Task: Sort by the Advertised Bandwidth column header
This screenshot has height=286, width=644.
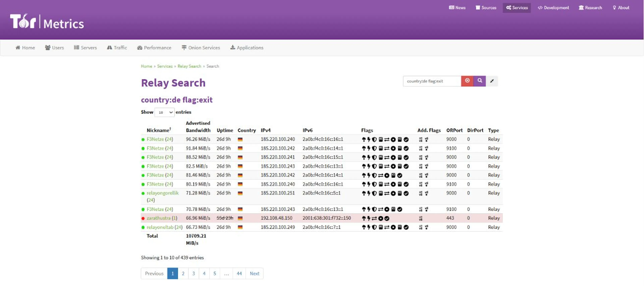Action: tap(198, 127)
